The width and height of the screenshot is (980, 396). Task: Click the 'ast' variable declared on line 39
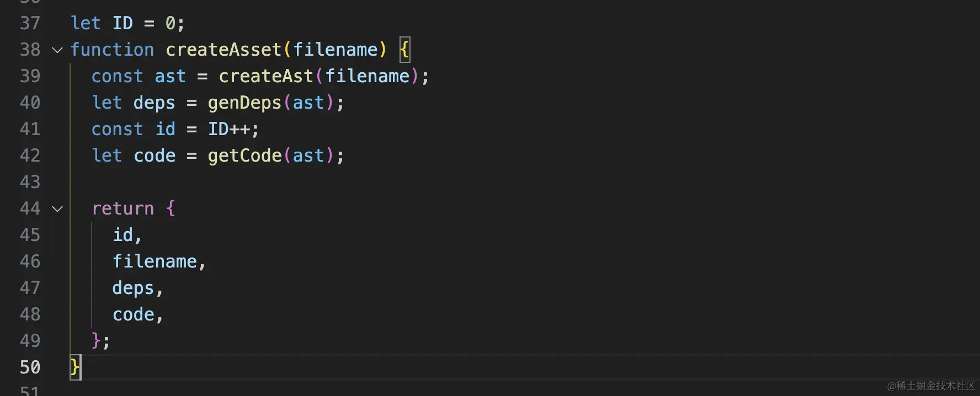(170, 76)
